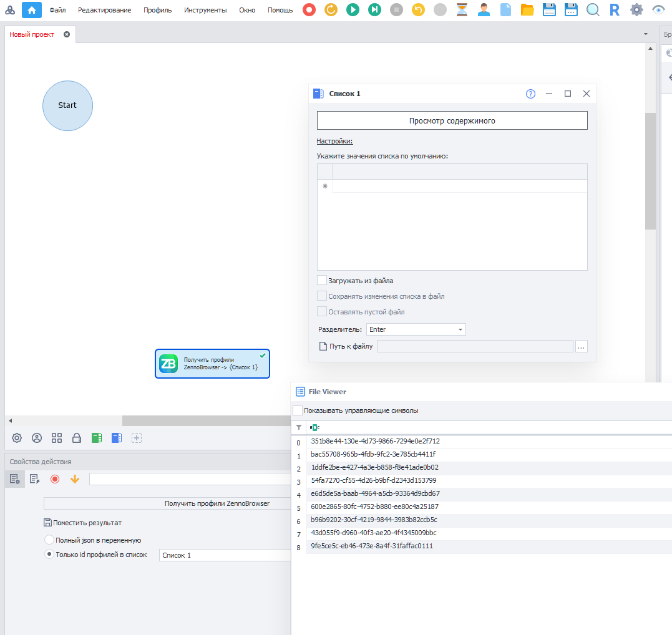Viewport: 672px width, 635px height.
Task: Click the four-squares grid icon below canvas
Action: [57, 438]
